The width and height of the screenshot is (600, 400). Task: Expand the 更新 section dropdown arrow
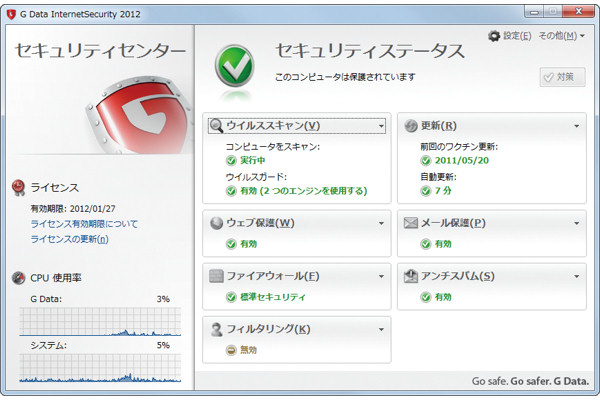coord(577,127)
